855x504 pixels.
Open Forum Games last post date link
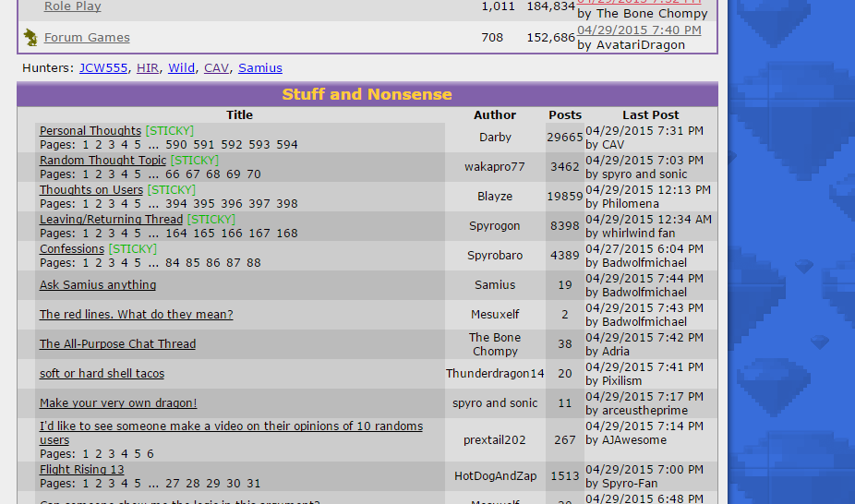pyautogui.click(x=639, y=30)
